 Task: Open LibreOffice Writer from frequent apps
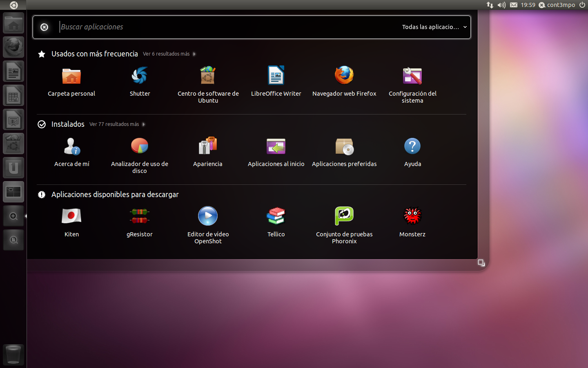tap(276, 76)
